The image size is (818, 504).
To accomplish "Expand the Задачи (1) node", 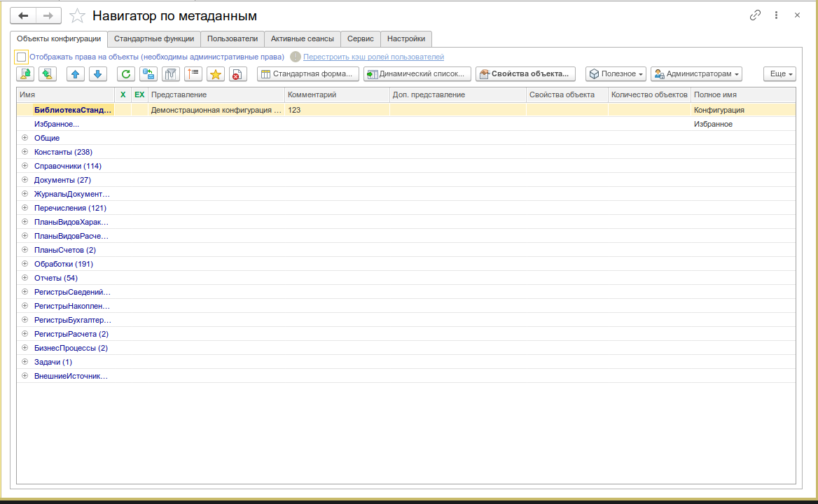I will tap(25, 362).
